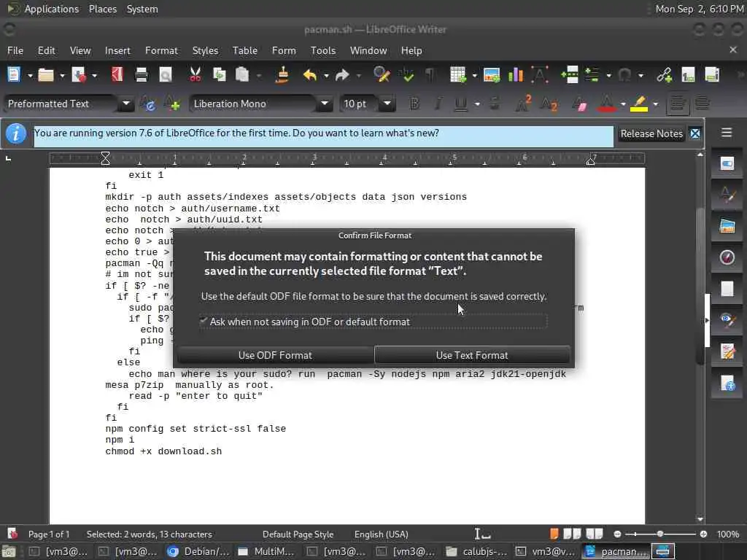Insert text box icon
The width and height of the screenshot is (747, 560).
540,75
